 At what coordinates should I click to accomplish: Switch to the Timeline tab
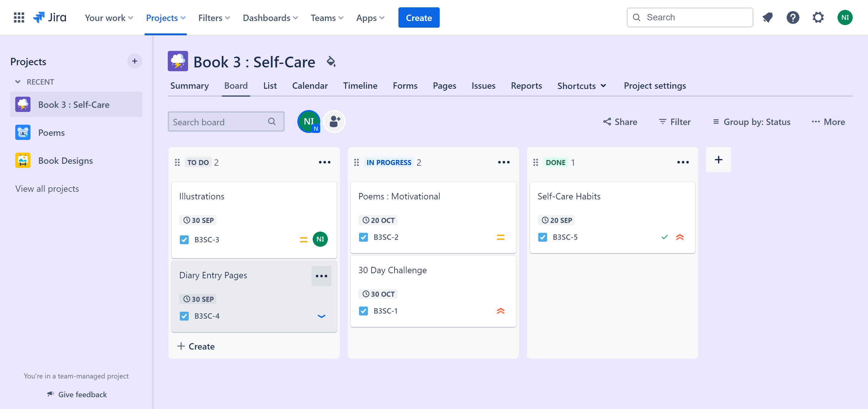pos(360,86)
